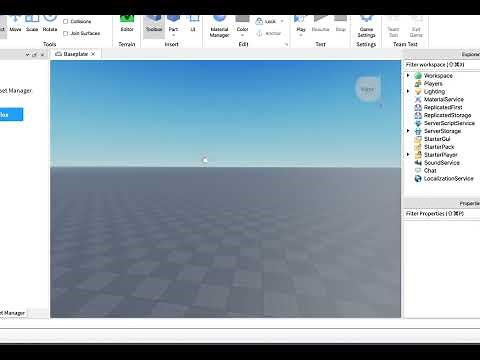480x360 pixels.
Task: Select the Rotate tool
Action: [x=50, y=23]
